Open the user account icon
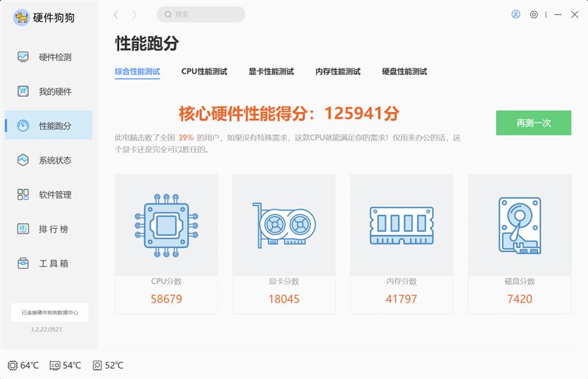Screen dimensions: 588x379 [516, 14]
